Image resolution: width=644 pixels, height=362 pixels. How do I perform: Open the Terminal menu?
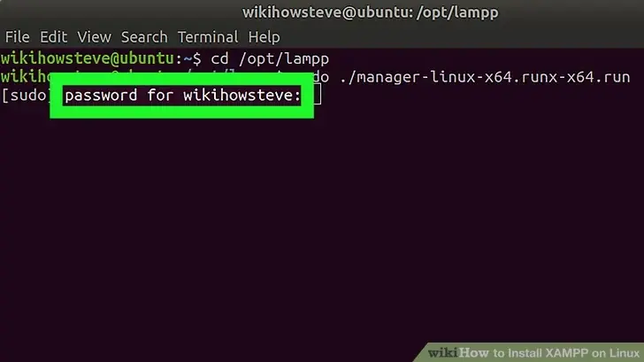pos(208,37)
